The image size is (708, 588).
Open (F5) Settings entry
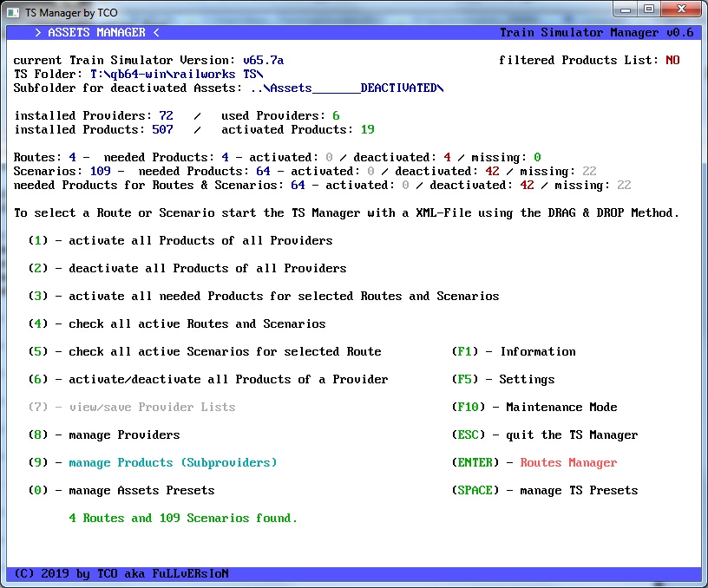pyautogui.click(x=503, y=380)
